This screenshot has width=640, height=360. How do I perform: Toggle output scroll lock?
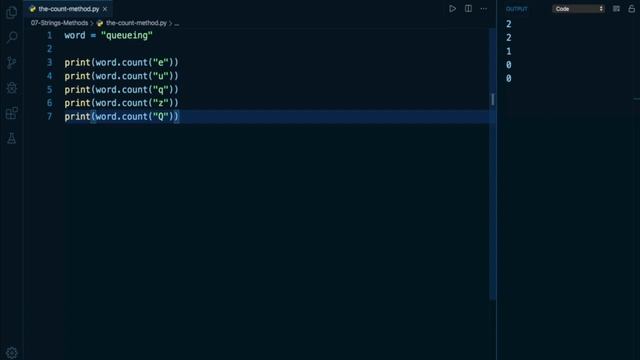(x=631, y=9)
